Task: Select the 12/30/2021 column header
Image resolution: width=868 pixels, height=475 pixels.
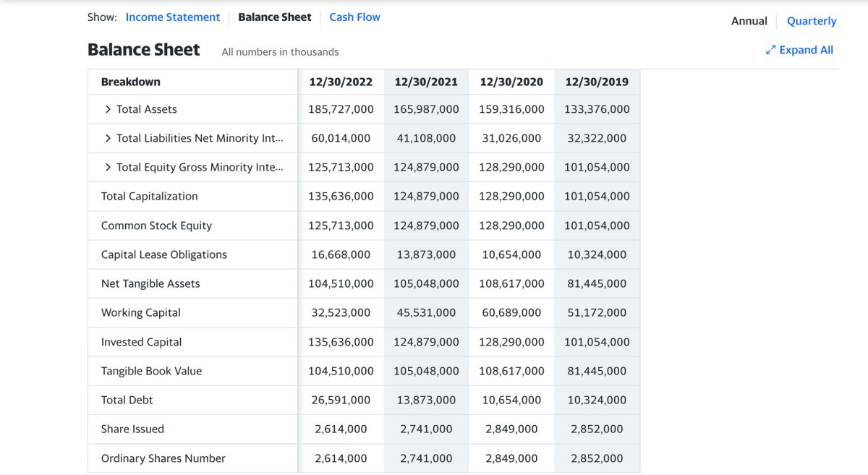Action: (x=426, y=82)
